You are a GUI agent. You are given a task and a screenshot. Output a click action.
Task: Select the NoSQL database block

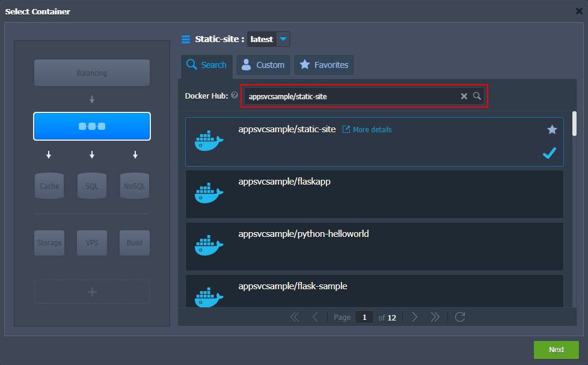coord(135,186)
